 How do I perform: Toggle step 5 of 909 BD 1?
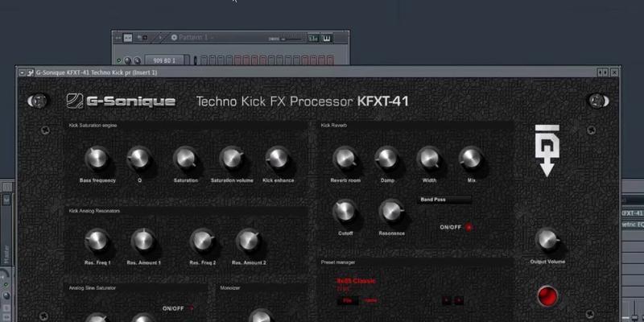(x=237, y=60)
